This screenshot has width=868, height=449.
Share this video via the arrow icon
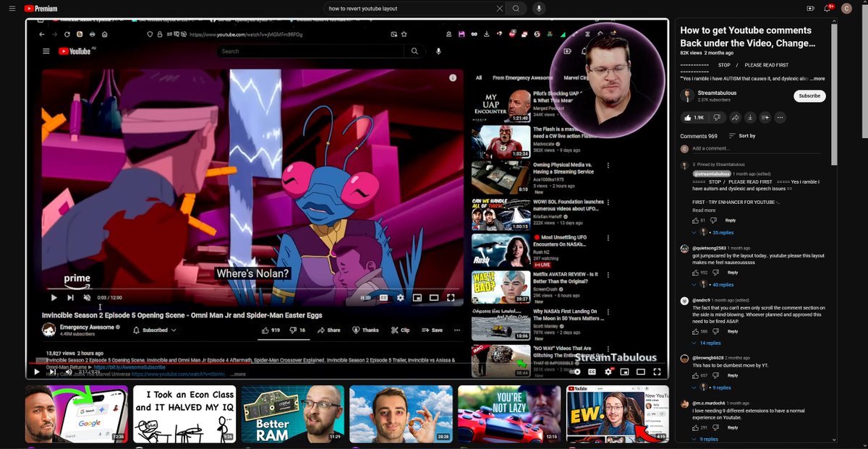click(x=735, y=117)
